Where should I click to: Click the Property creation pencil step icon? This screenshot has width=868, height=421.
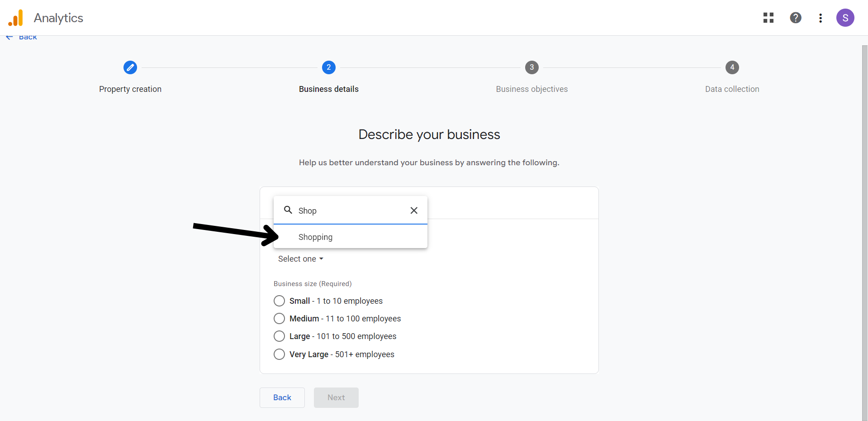coord(130,67)
